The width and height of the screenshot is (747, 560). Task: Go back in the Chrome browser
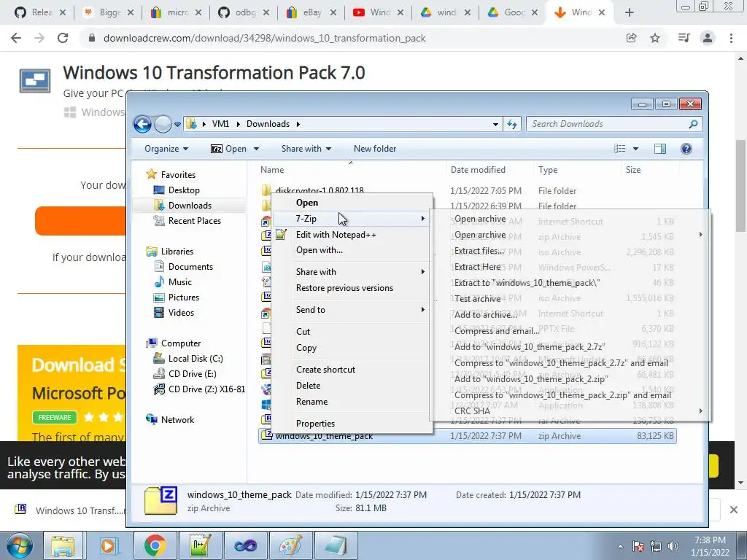16,38
